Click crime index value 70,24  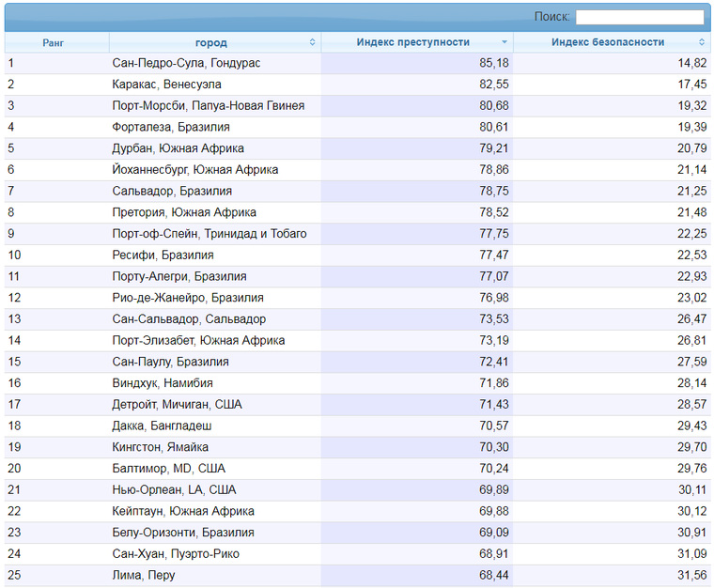(x=494, y=469)
